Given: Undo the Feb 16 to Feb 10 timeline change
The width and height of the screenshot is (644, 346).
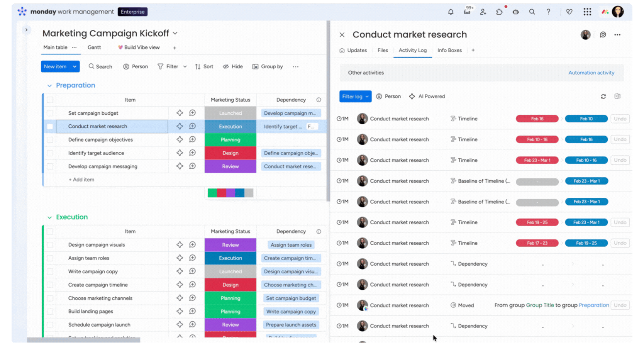Looking at the screenshot, I should [x=620, y=119].
